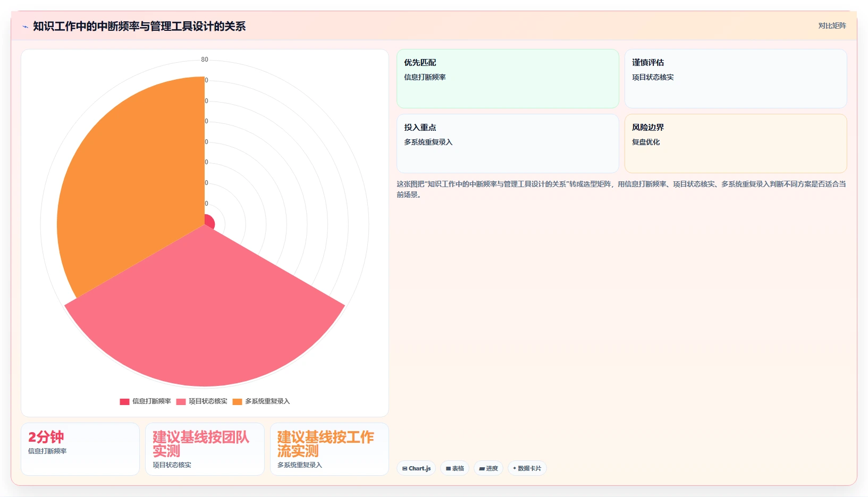Click 多系统重复录入 caption under 建议基线按工作流实测
Screen dimensions: 868x497
coord(300,465)
